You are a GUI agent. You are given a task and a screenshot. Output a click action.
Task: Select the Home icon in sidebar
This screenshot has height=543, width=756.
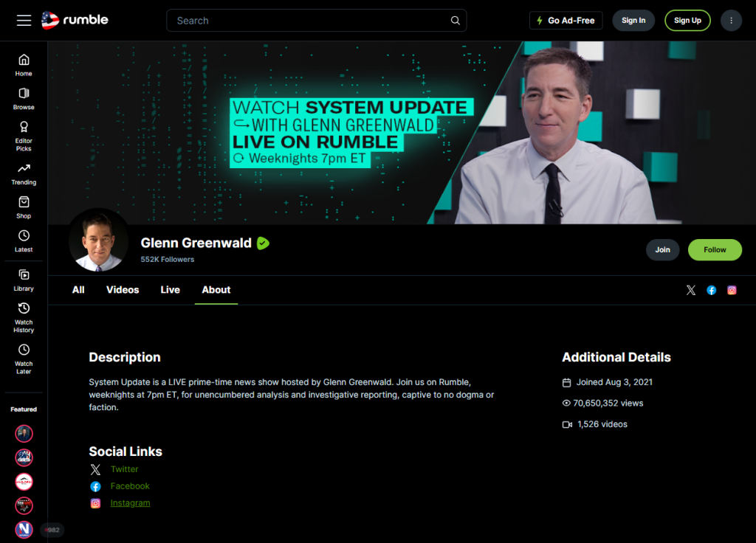click(x=23, y=60)
